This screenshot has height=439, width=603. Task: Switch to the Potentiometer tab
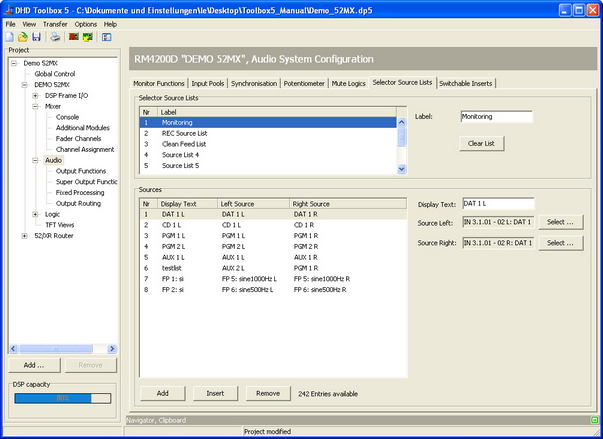(304, 83)
